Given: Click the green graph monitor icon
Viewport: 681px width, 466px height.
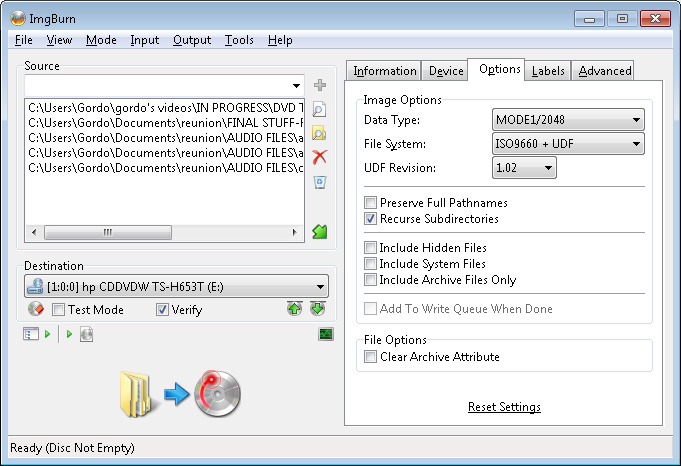Looking at the screenshot, I should click(x=326, y=334).
